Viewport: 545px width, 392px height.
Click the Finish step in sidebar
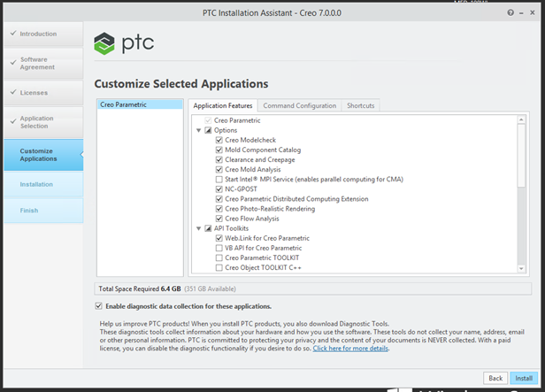click(43, 211)
